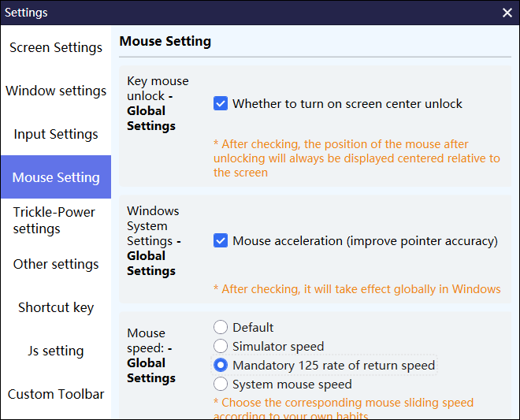
Task: Click the Mouse Setting page heading
Action: pos(165,41)
